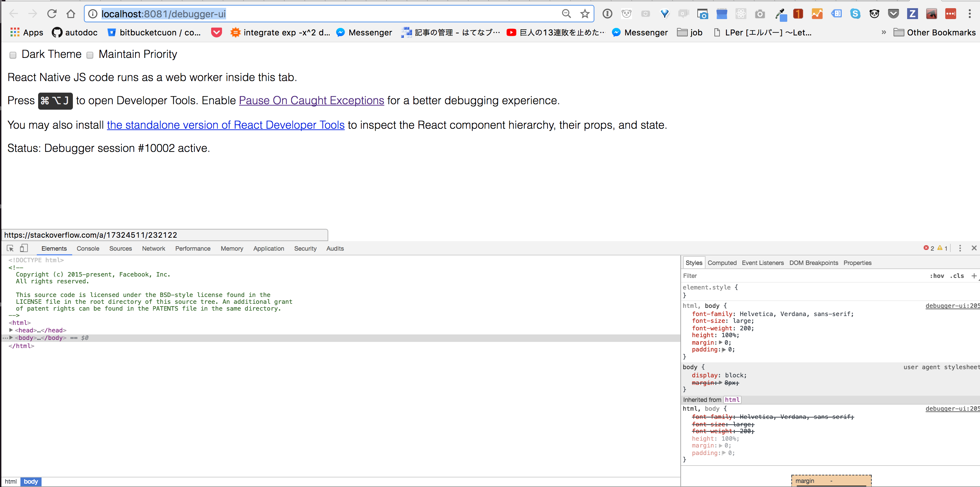Expand the margin shorthand triangle in html, body rule
The image size is (980, 487).
pos(720,342)
